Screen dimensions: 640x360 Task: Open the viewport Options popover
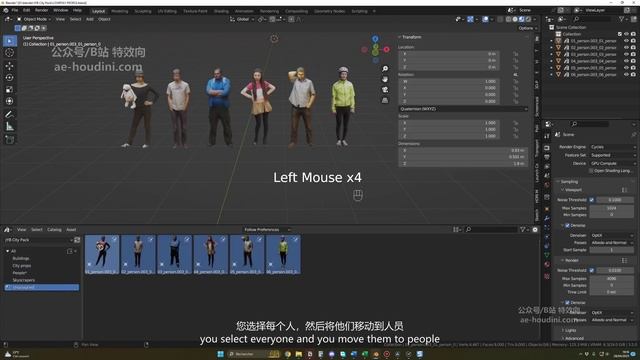click(x=528, y=28)
